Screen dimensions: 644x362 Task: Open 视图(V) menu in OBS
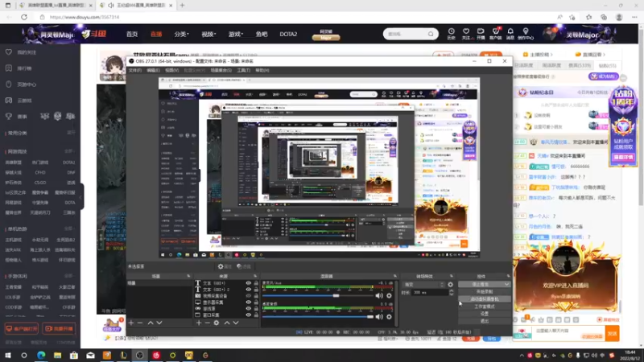click(171, 70)
